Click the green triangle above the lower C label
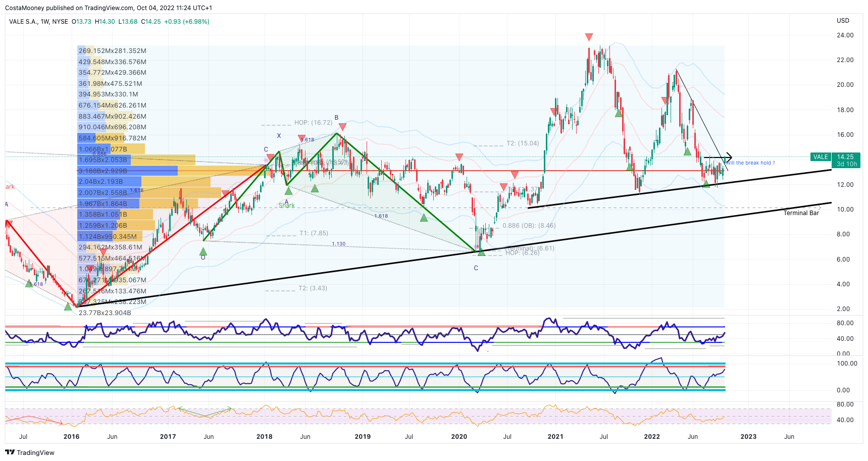The image size is (868, 461). [481, 252]
